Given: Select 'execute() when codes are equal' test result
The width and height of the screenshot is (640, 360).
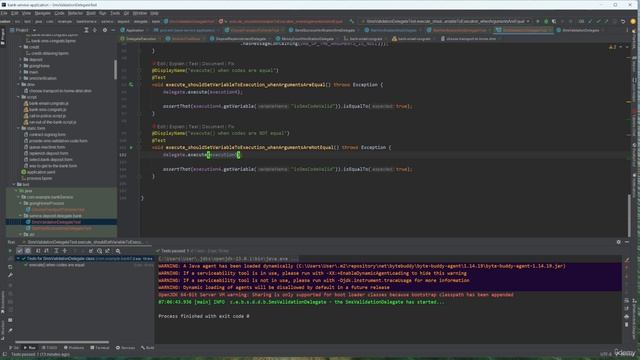Looking at the screenshot, I should 56,265.
